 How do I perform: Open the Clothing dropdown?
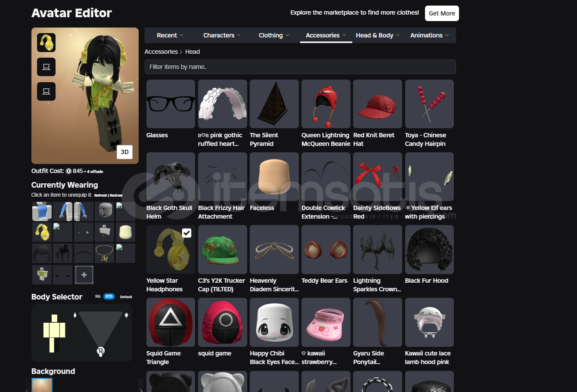(x=274, y=35)
